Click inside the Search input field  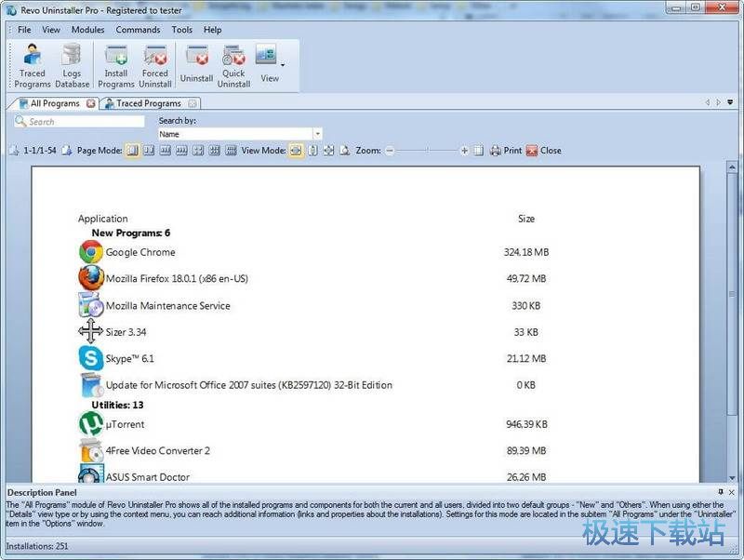coord(79,120)
